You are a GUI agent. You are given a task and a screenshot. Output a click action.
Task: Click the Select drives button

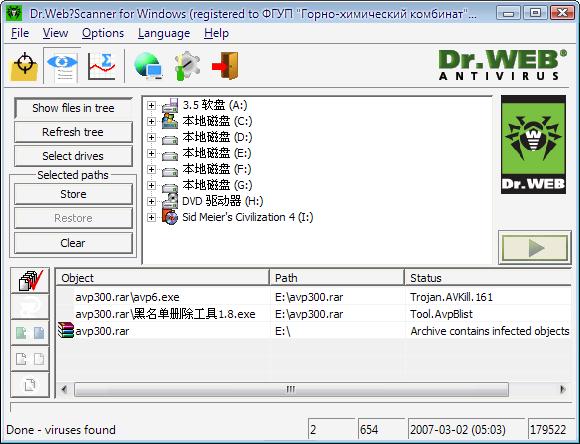(73, 156)
